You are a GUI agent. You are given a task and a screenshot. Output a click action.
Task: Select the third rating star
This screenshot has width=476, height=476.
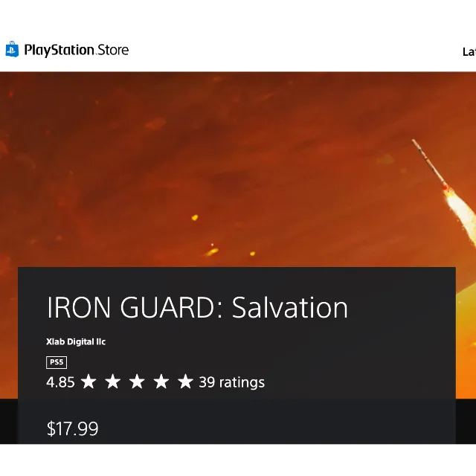(137, 382)
